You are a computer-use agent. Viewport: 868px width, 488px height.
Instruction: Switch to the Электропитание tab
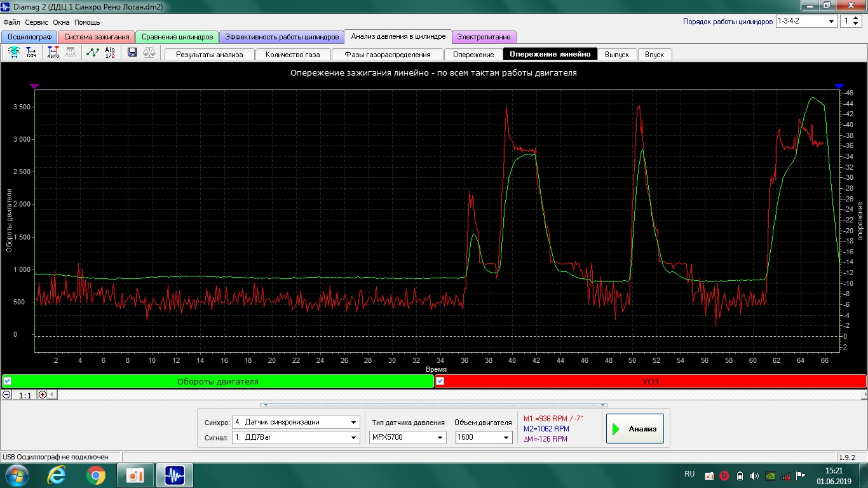point(484,37)
